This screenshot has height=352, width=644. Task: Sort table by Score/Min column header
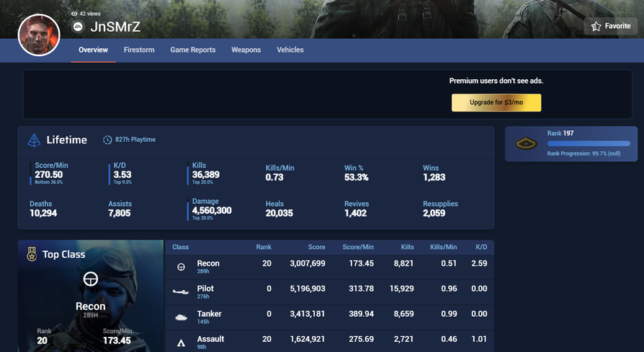pos(358,247)
